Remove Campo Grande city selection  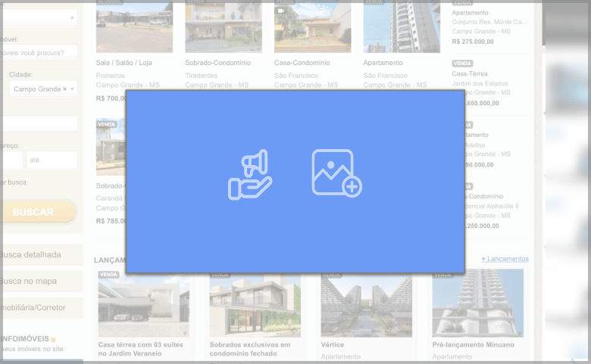tap(65, 89)
